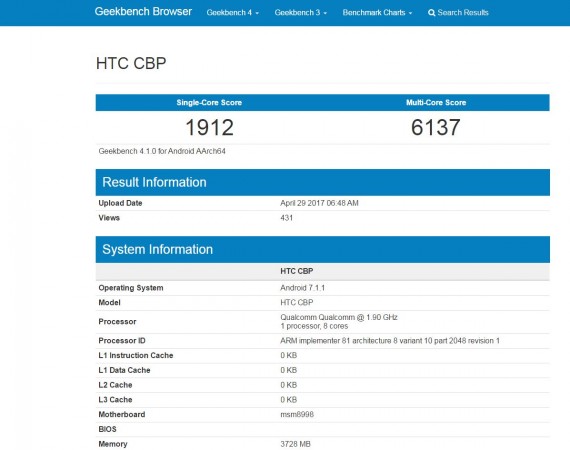Select the Multi-Core Score header

pyautogui.click(x=436, y=103)
